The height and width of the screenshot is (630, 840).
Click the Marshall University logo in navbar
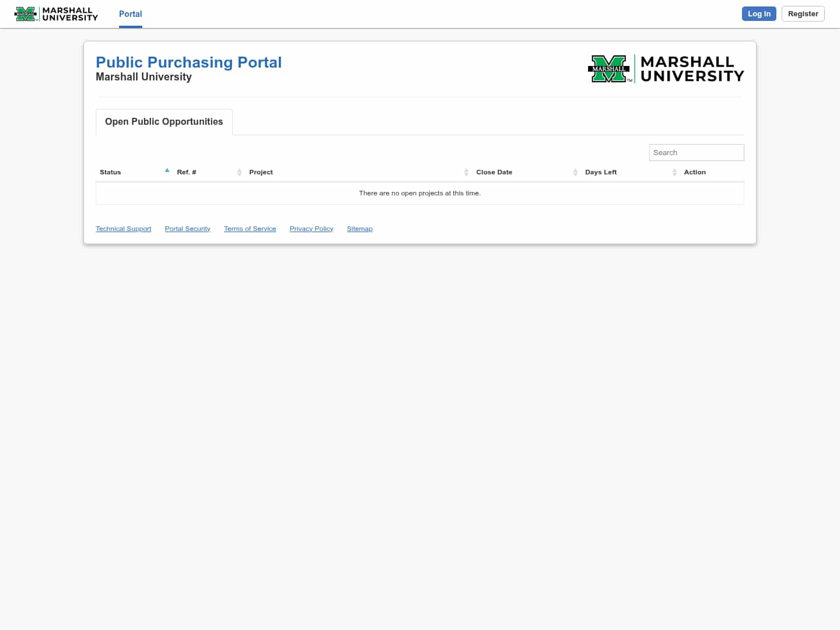coord(56,14)
